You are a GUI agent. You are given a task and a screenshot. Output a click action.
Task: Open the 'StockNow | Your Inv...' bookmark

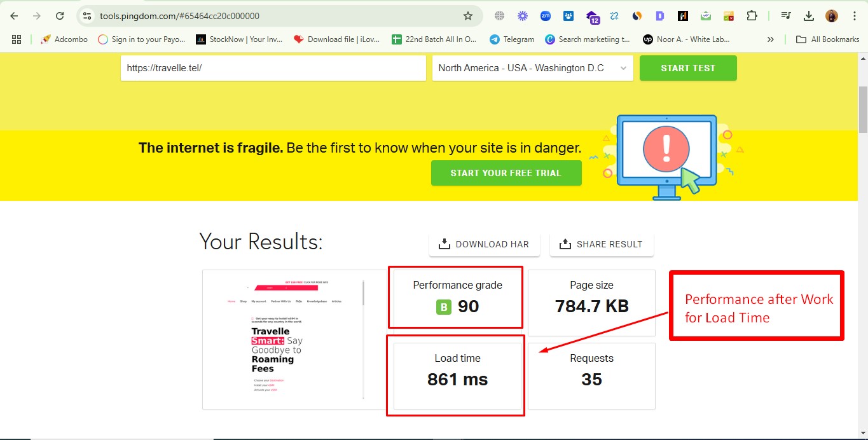click(x=239, y=39)
